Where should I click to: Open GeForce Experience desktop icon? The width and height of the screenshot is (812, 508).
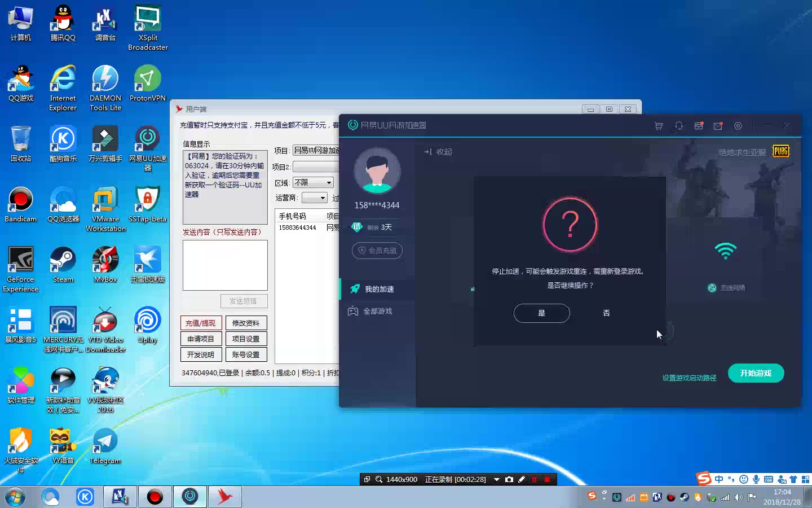(x=21, y=269)
